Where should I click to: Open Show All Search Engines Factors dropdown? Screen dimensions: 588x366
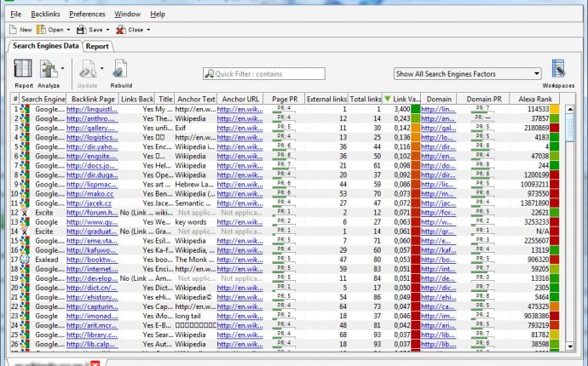(x=468, y=74)
